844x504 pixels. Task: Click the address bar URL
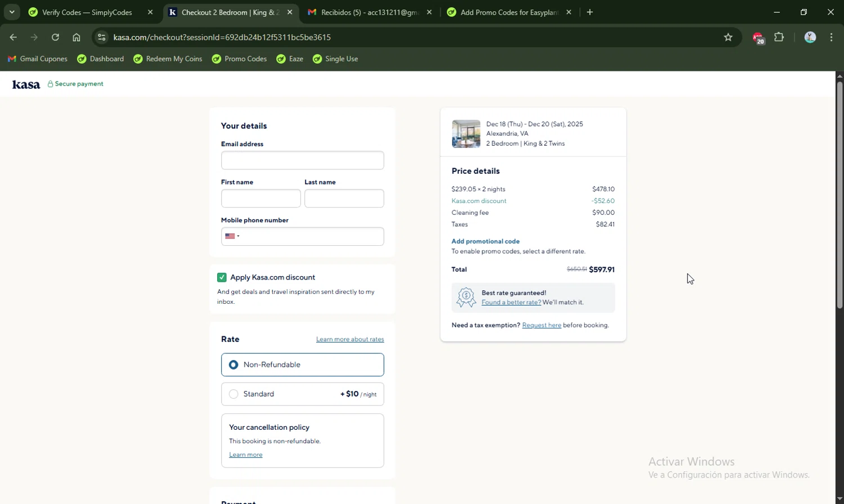[x=222, y=37]
